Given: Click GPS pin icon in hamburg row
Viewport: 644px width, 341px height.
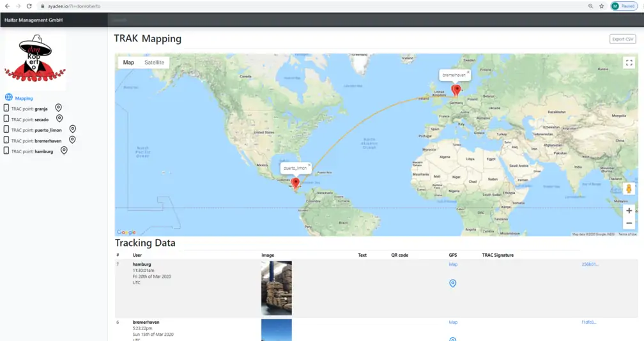Looking at the screenshot, I should [452, 283].
